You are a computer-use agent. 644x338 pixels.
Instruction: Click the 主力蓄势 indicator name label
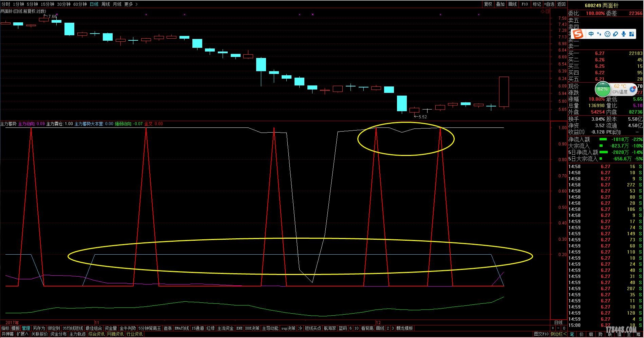coord(8,124)
